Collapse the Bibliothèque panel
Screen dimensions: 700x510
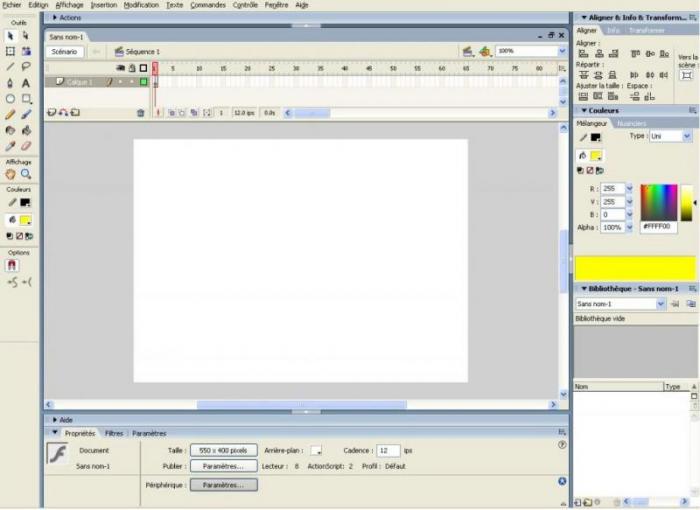[x=583, y=289]
